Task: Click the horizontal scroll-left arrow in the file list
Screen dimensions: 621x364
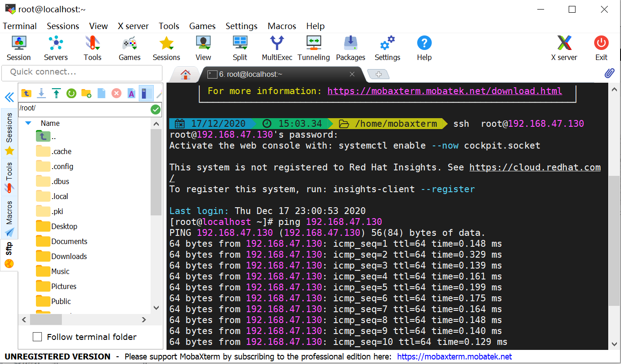Action: tap(25, 320)
